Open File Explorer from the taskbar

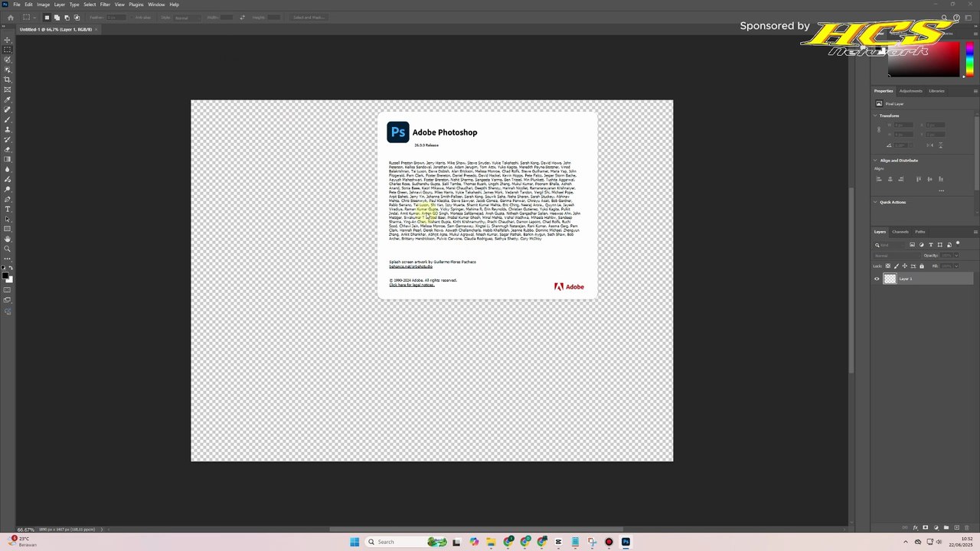coord(491,542)
